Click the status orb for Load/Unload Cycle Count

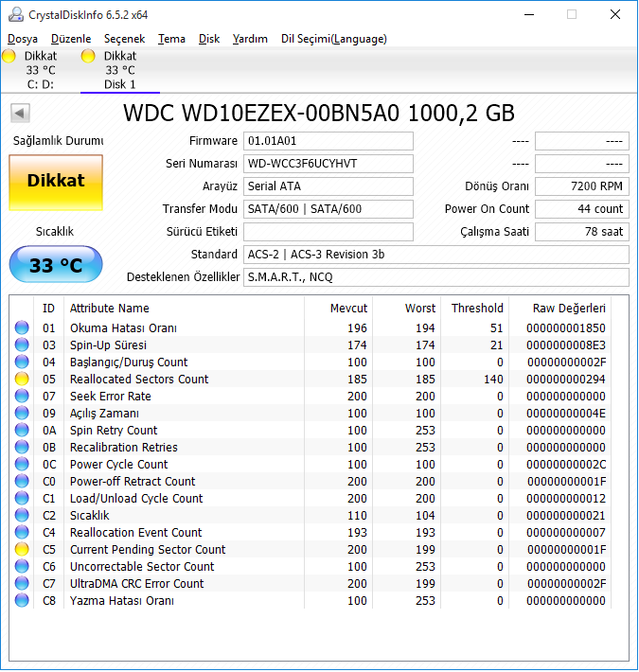[22, 499]
